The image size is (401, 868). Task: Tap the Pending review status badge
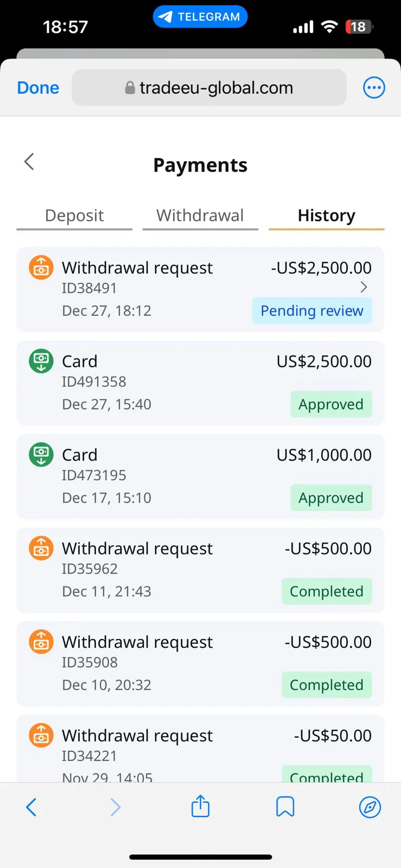tap(312, 311)
